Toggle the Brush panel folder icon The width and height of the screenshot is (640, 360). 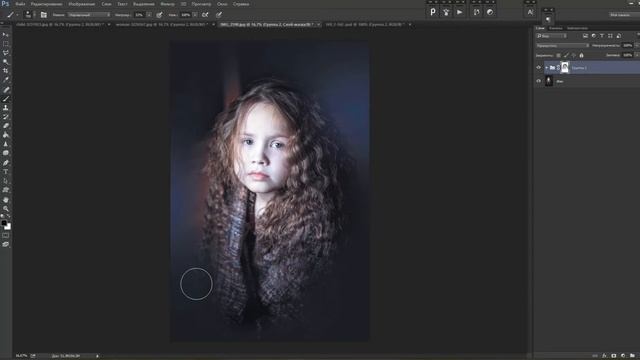point(44,15)
